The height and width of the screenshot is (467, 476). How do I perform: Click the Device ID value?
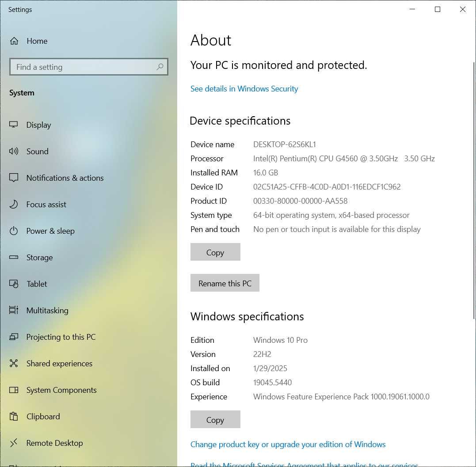[327, 186]
